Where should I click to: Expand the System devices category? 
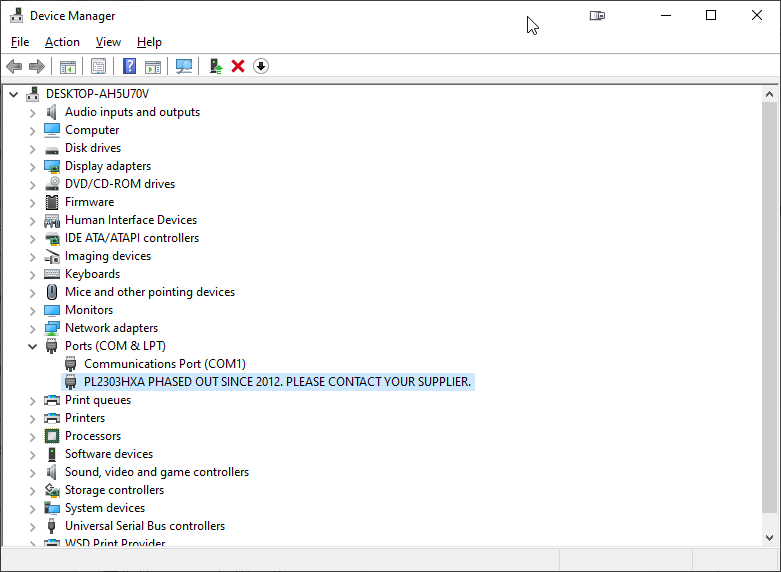pos(32,509)
